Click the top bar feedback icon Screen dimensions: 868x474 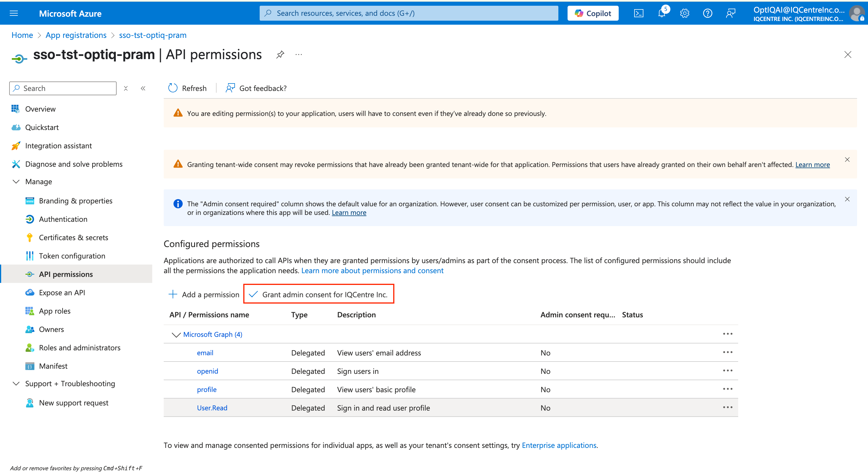[x=730, y=13]
